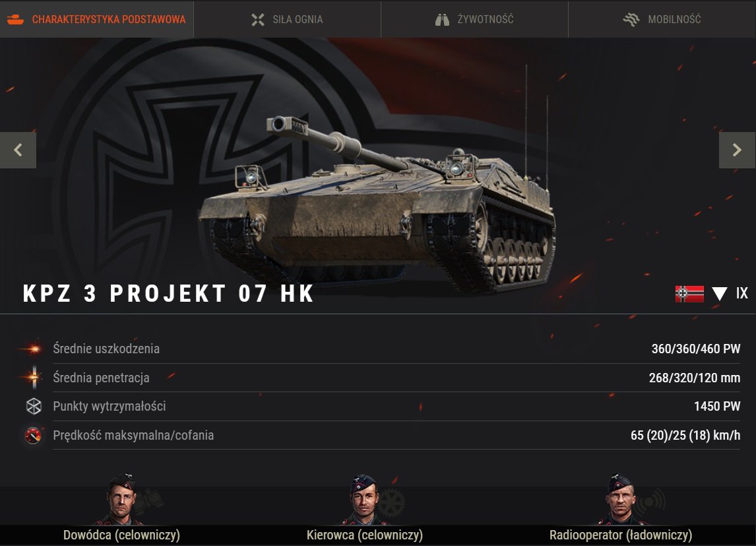Click the tank destroyer triangle class icon

[719, 294]
